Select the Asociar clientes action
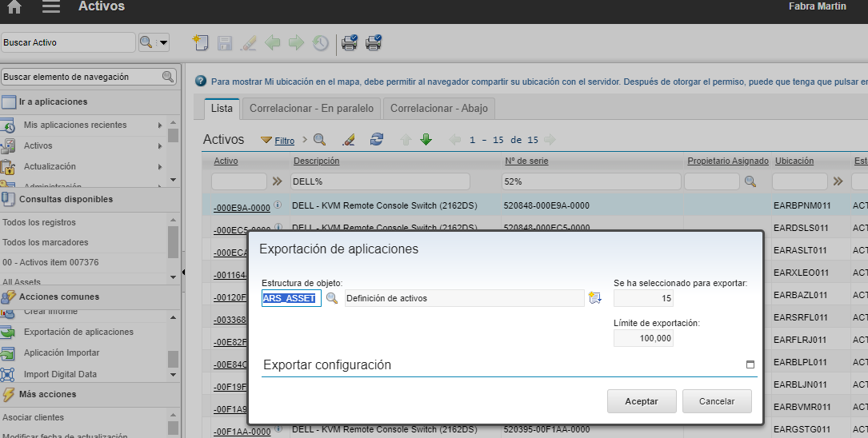Screen dimensions: 868x438 pos(34,417)
